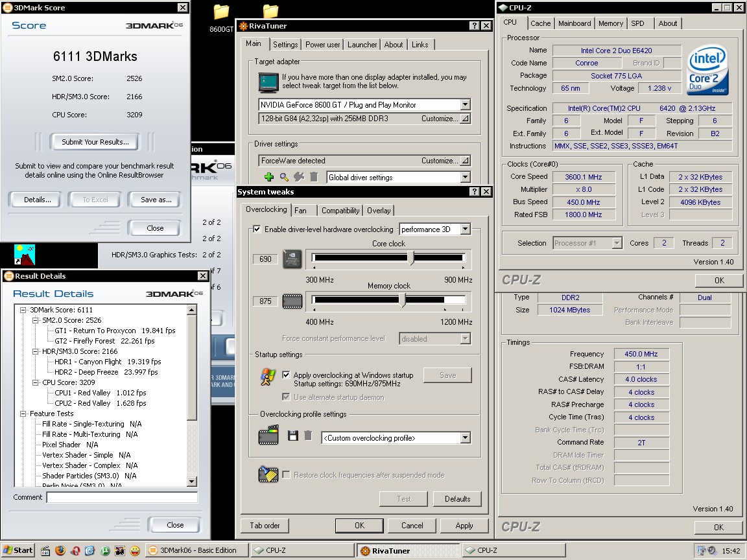Click the Start button
The width and height of the screenshot is (747, 560).
coord(18,550)
